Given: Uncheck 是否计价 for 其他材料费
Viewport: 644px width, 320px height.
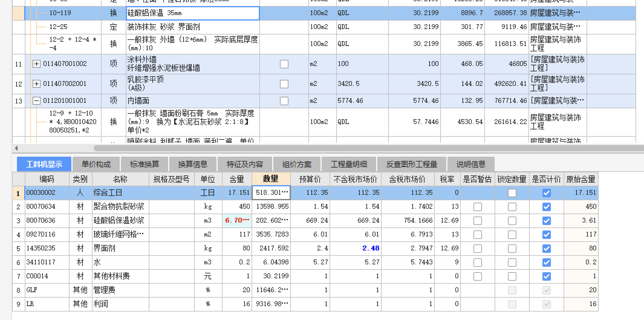Looking at the screenshot, I should (546, 276).
